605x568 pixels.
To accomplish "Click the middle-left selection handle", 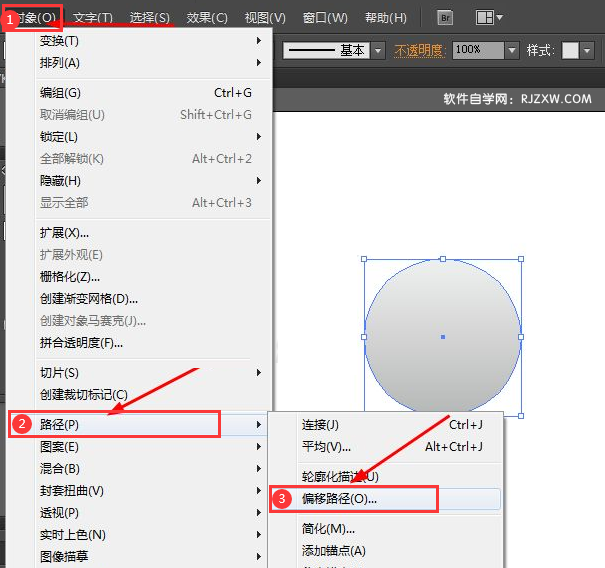I will [364, 337].
